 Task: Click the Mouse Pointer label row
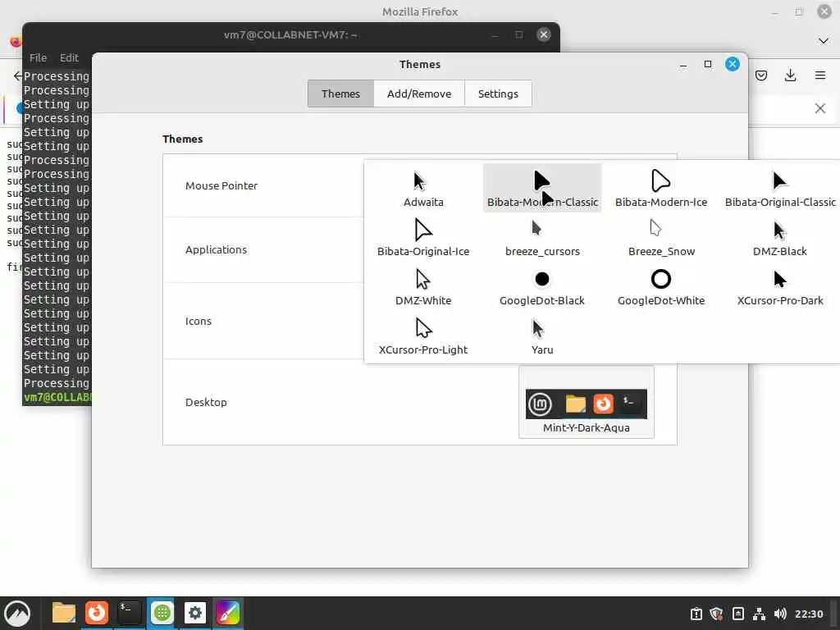click(221, 186)
